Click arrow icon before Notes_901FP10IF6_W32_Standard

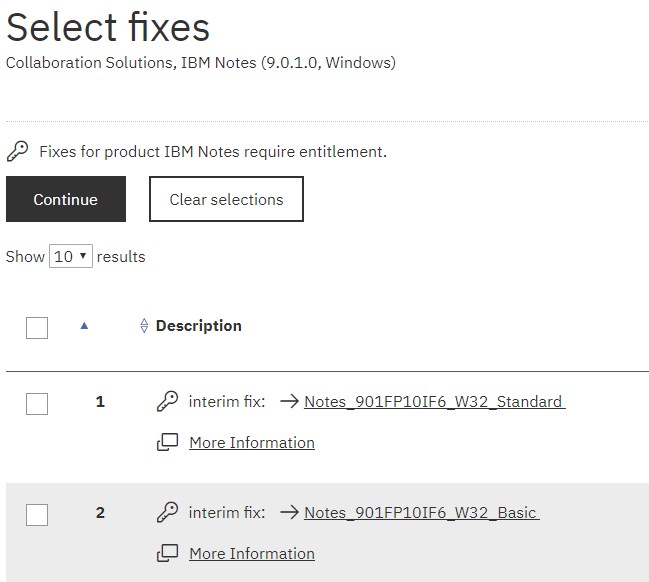tap(289, 401)
